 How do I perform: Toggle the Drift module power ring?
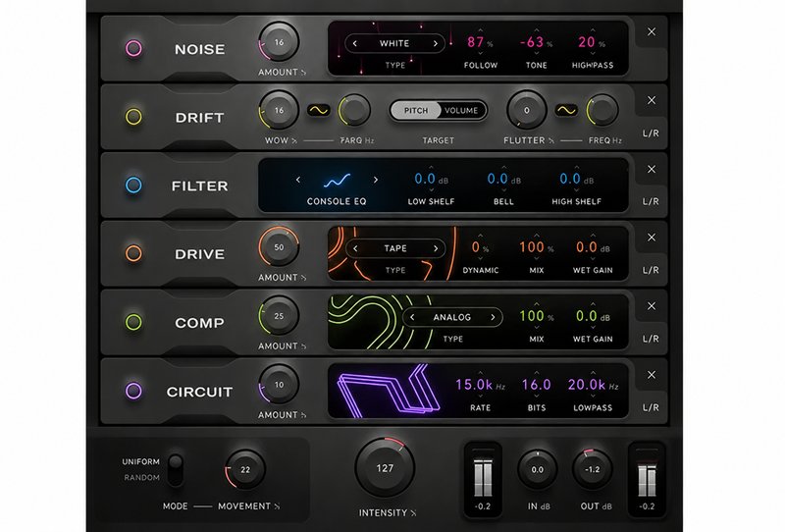pyautogui.click(x=133, y=116)
